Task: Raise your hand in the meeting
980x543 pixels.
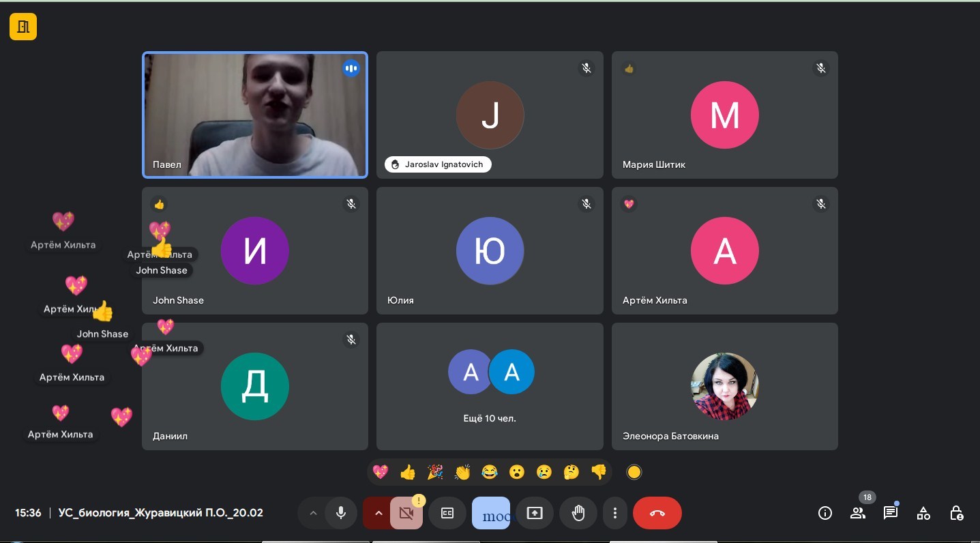Action: coord(578,513)
